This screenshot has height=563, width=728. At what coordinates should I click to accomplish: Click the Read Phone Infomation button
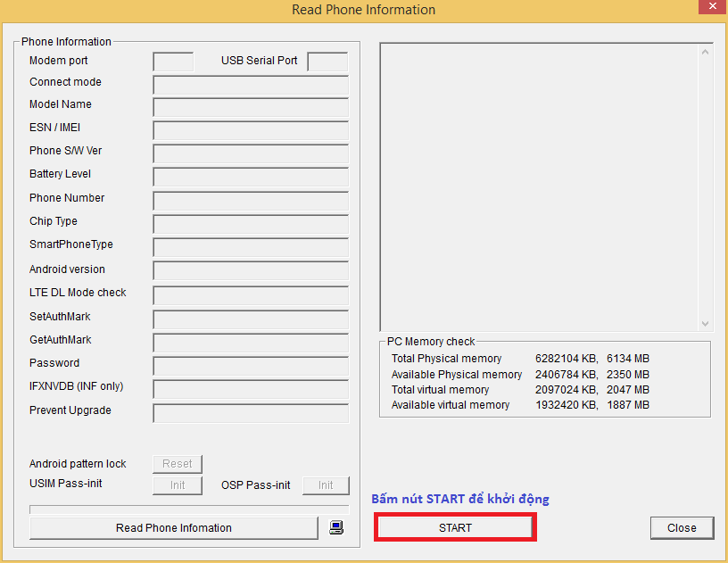[x=174, y=527]
